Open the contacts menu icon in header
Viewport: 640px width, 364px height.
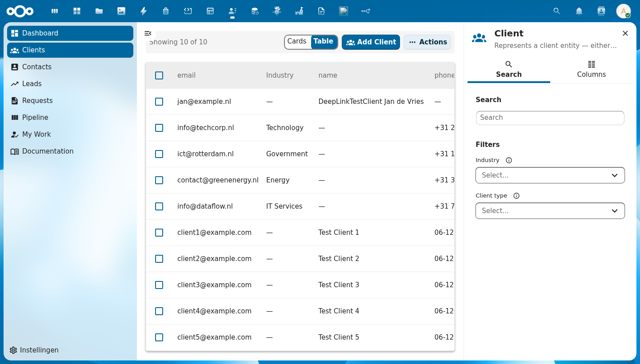pos(601,11)
